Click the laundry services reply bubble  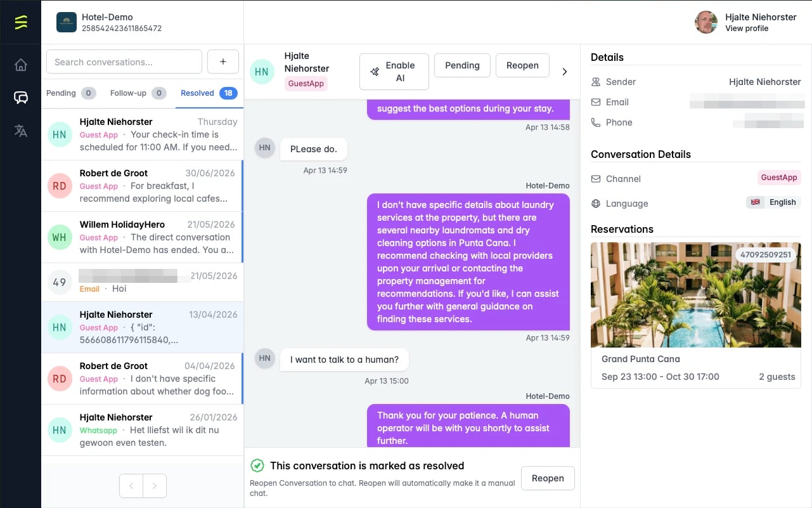point(468,262)
